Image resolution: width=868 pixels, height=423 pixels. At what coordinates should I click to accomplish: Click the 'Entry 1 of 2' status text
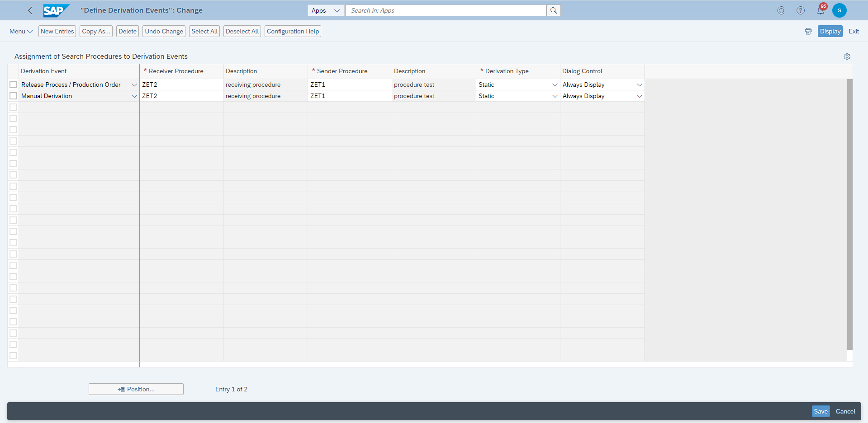click(231, 389)
